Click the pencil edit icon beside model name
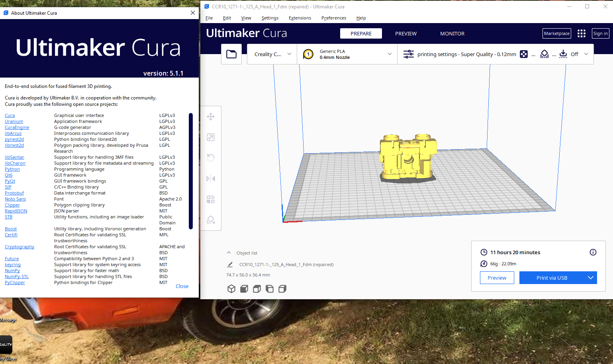 pyautogui.click(x=230, y=265)
